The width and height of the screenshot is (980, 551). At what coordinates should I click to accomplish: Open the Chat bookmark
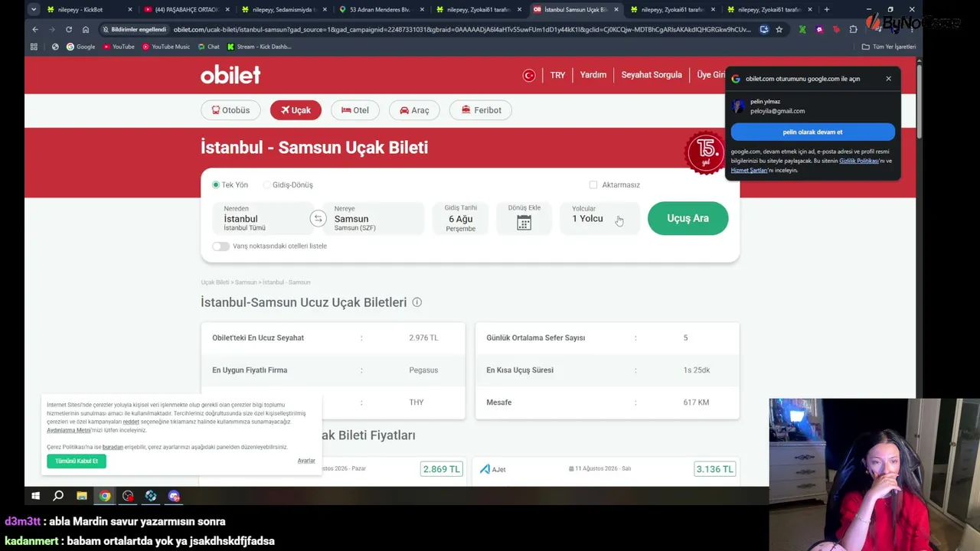click(x=208, y=47)
